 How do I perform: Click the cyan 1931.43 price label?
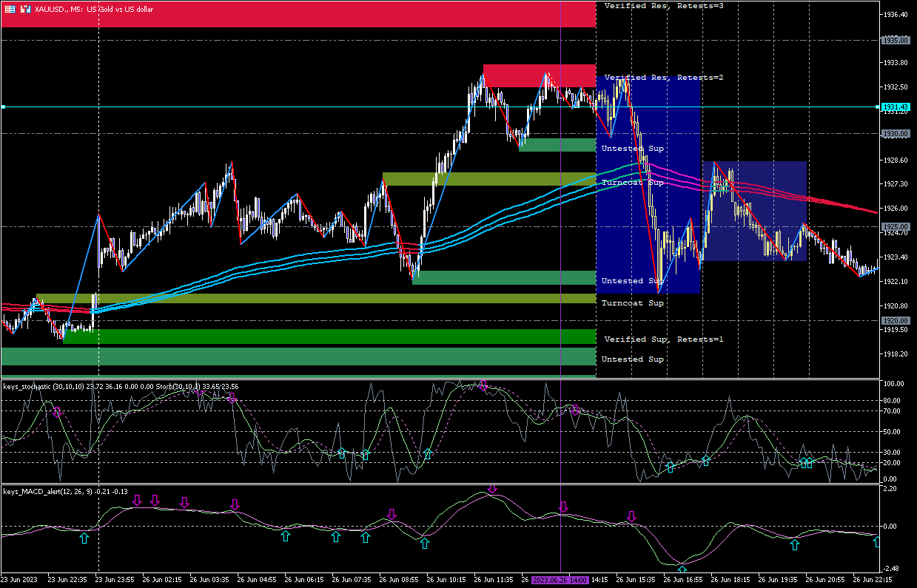(895, 108)
